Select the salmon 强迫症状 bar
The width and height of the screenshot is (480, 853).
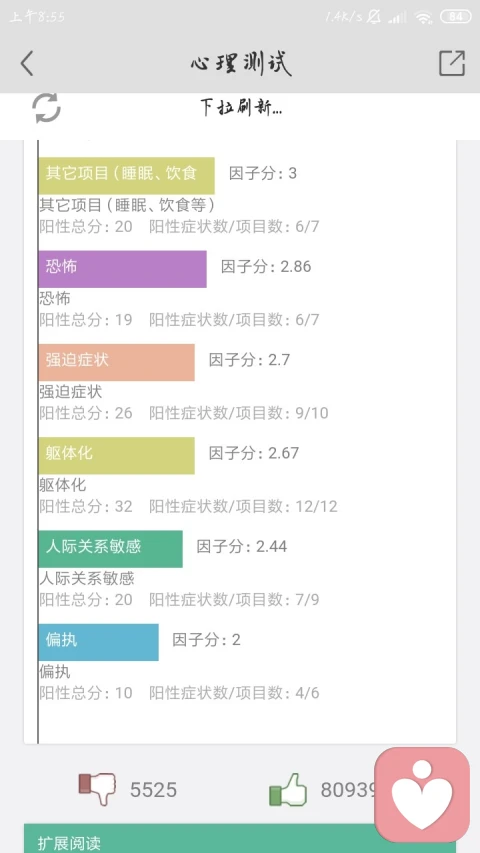tap(116, 362)
